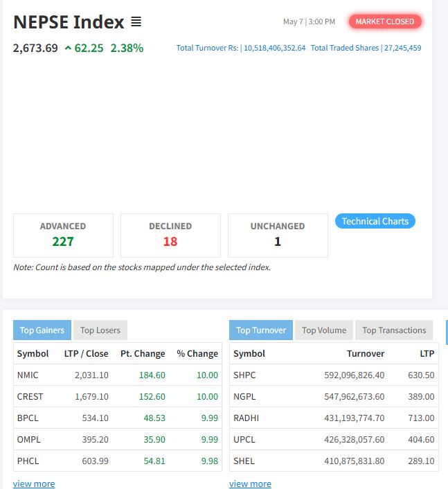Click the Pt. Change column header
Image resolution: width=448 pixels, height=489 pixels.
[143, 353]
